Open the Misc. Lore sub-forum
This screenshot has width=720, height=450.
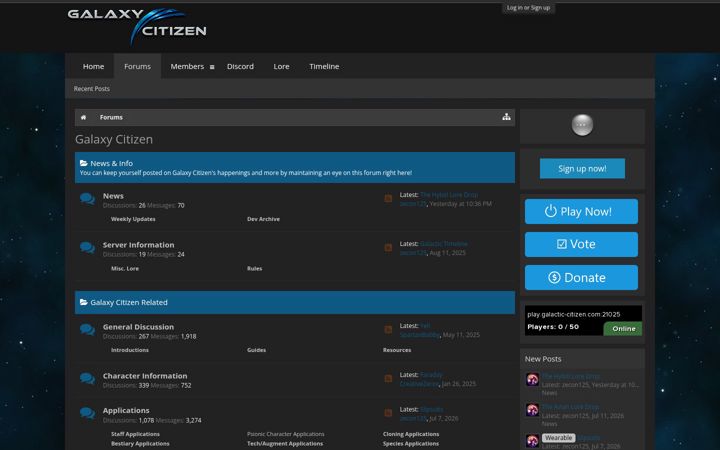[125, 268]
